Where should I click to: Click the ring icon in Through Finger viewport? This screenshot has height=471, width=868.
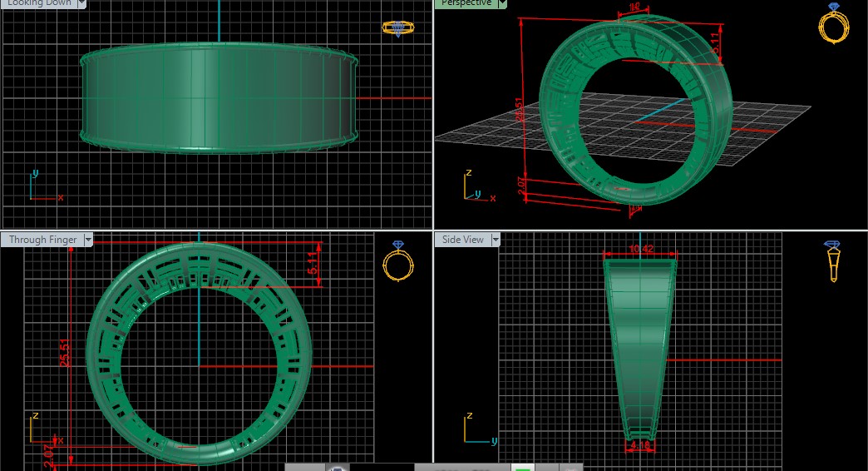[397, 262]
